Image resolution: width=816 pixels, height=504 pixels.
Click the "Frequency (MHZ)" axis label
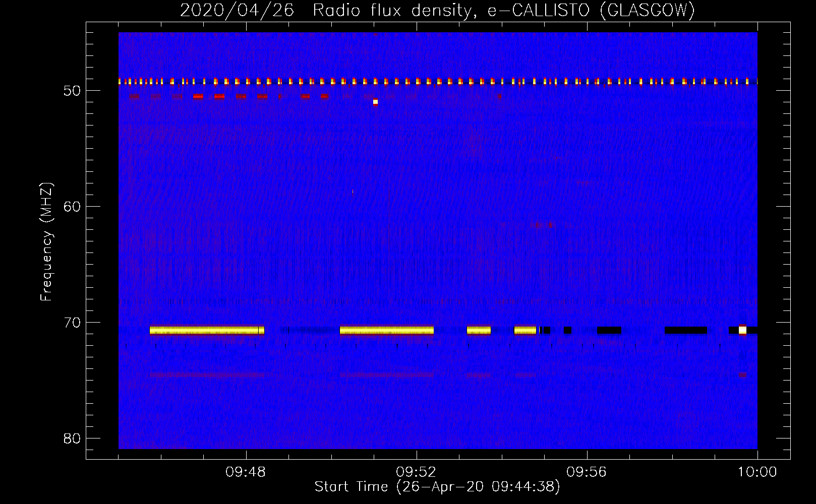pyautogui.click(x=46, y=242)
